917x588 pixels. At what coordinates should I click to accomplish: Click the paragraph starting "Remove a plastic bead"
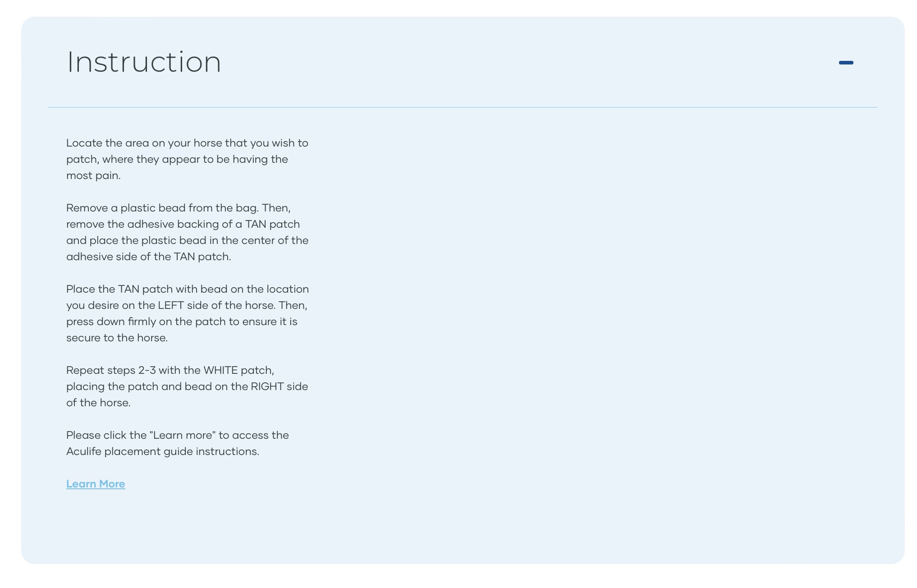tap(187, 232)
